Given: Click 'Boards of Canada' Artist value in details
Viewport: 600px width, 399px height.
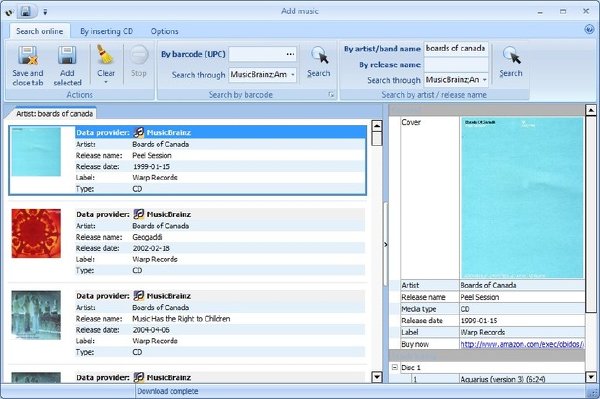Looking at the screenshot, I should pyautogui.click(x=488, y=285).
